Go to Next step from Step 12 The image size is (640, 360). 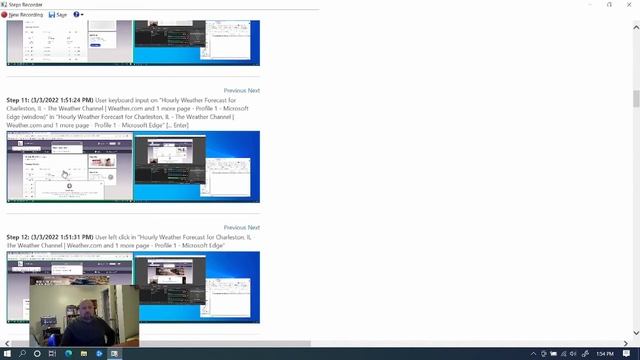point(253,227)
